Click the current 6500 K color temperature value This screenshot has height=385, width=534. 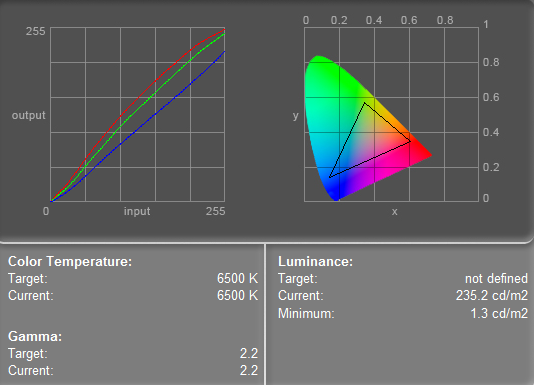point(237,295)
